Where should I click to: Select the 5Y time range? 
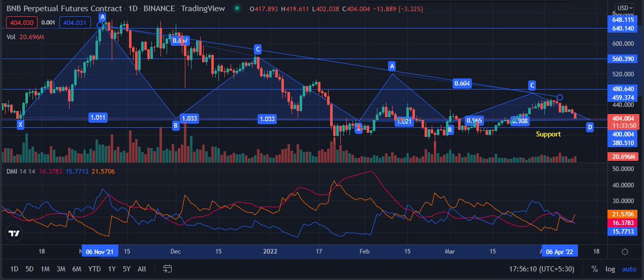point(127,269)
